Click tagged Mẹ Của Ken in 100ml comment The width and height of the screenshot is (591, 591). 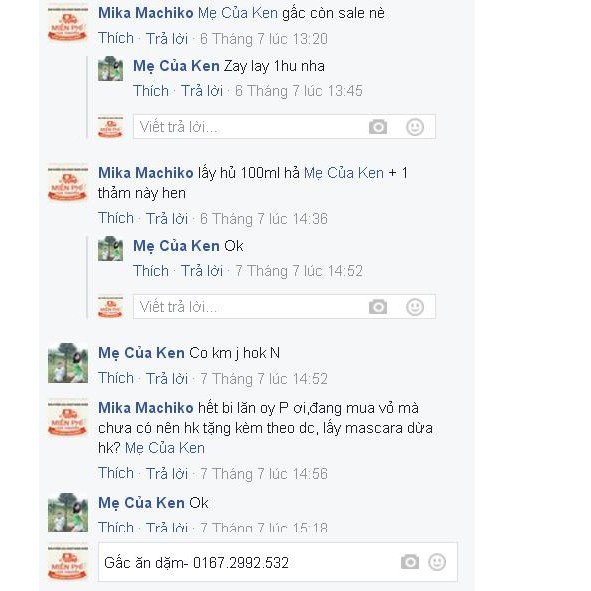[x=344, y=173]
